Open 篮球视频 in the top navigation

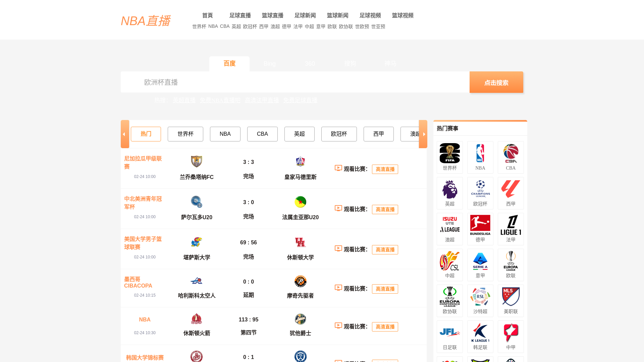pyautogui.click(x=402, y=15)
